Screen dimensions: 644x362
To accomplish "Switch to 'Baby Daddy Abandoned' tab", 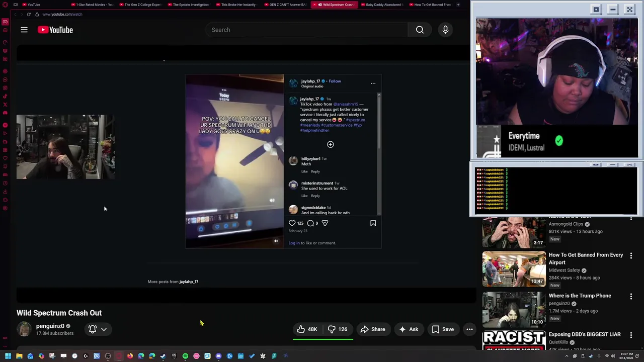I will (382, 5).
